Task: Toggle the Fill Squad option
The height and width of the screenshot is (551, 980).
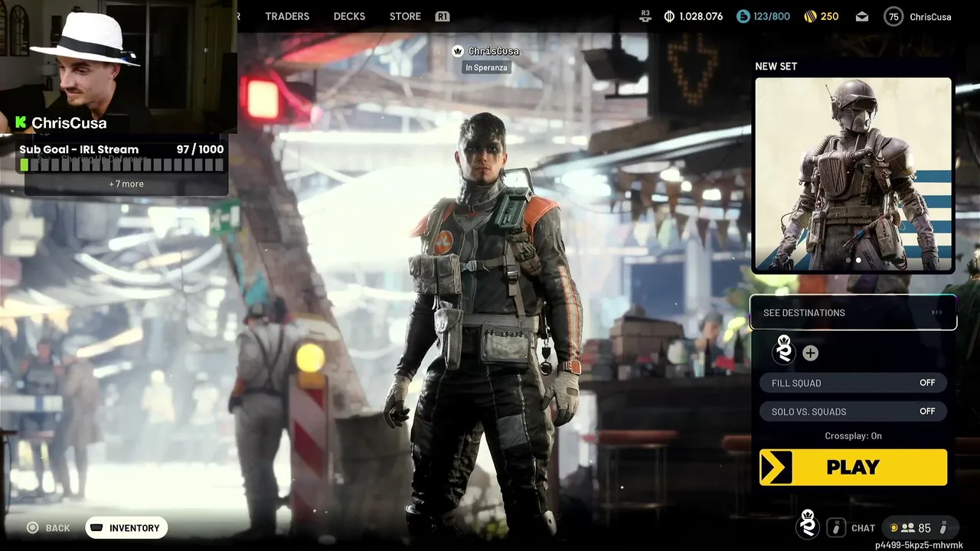Action: coord(853,383)
